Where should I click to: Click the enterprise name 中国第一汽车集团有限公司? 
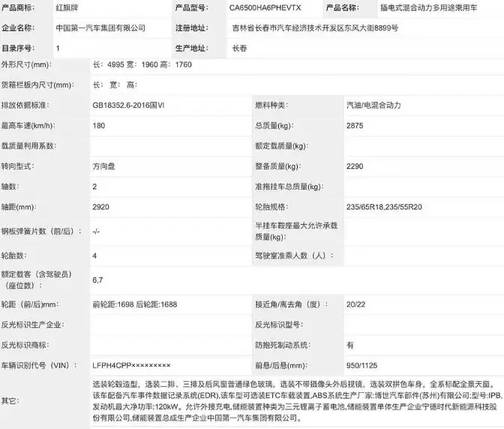pyautogui.click(x=100, y=28)
